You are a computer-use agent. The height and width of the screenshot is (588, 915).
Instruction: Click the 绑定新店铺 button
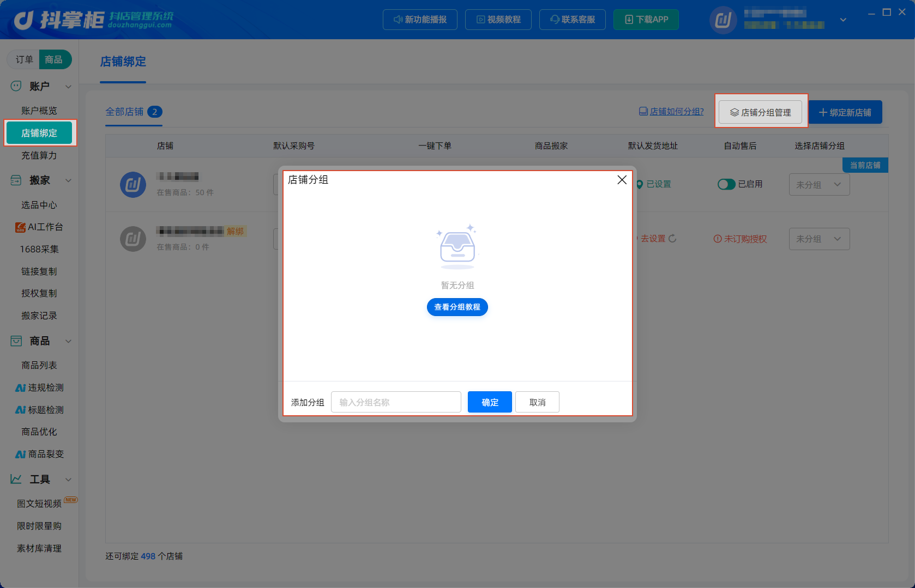point(845,112)
